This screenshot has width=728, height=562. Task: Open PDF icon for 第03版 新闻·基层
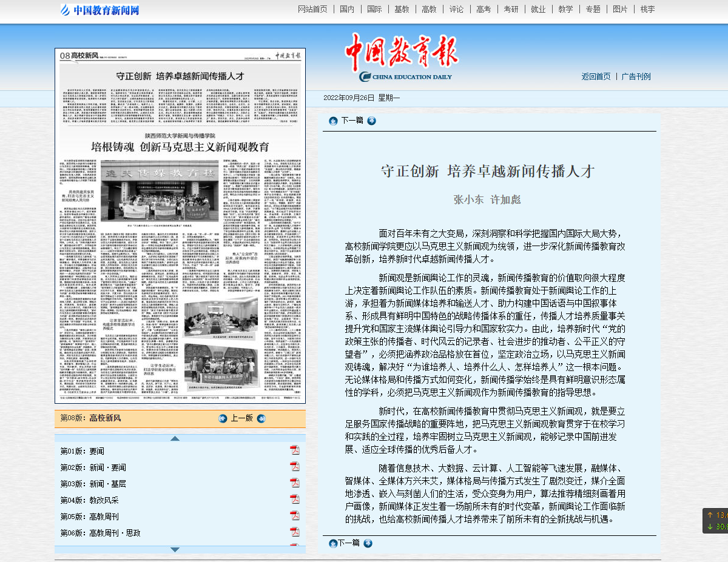click(x=295, y=483)
